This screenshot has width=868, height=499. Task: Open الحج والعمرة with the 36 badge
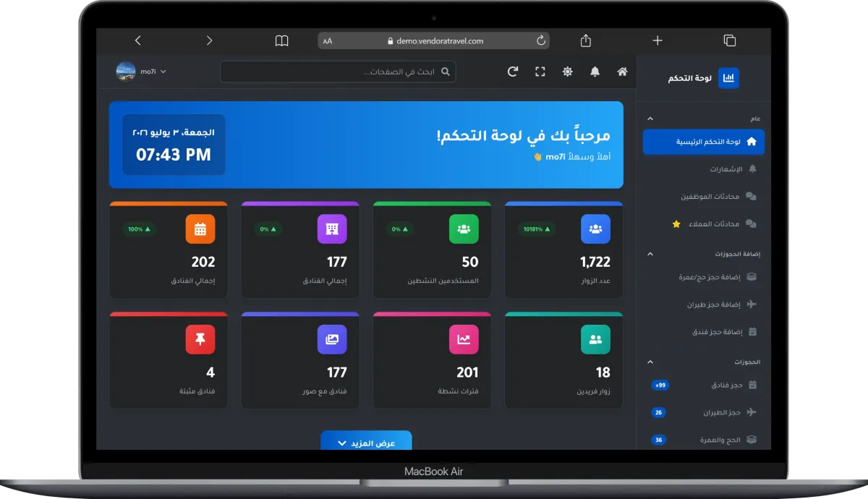coord(704,440)
